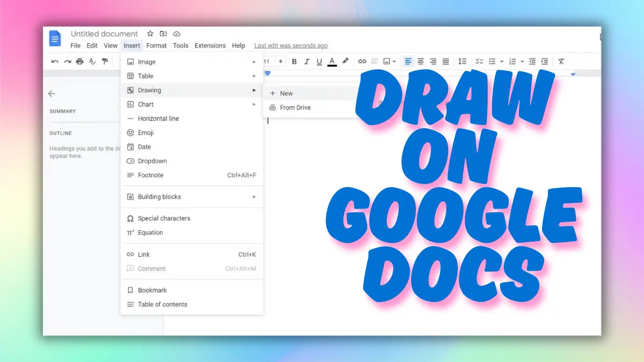
Task: Insert a Dropdown chip
Action: [192, 161]
